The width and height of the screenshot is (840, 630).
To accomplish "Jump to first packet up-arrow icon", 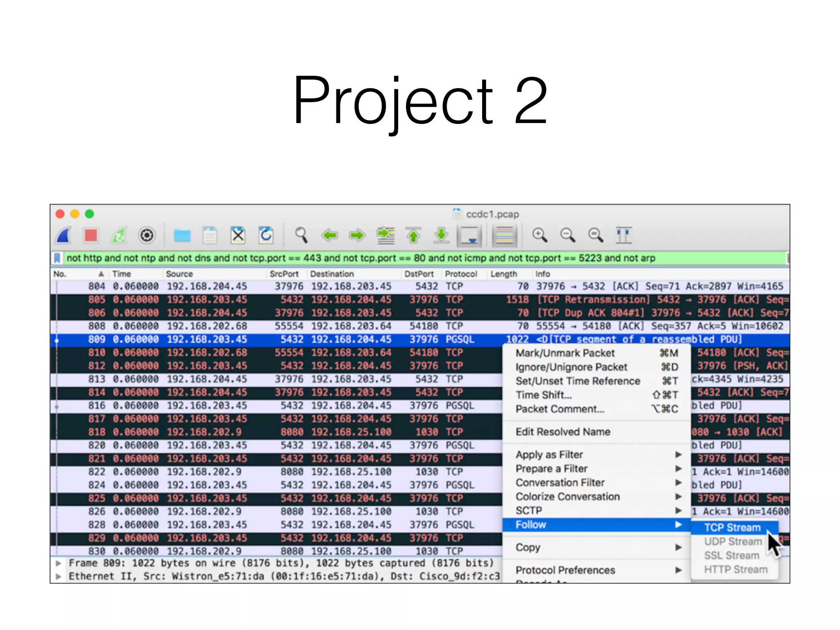I will (x=413, y=235).
